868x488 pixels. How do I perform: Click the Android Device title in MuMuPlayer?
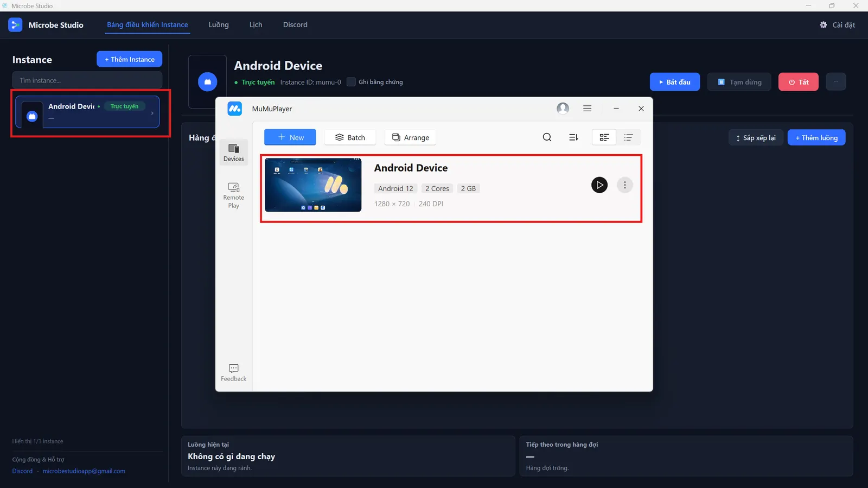click(411, 168)
